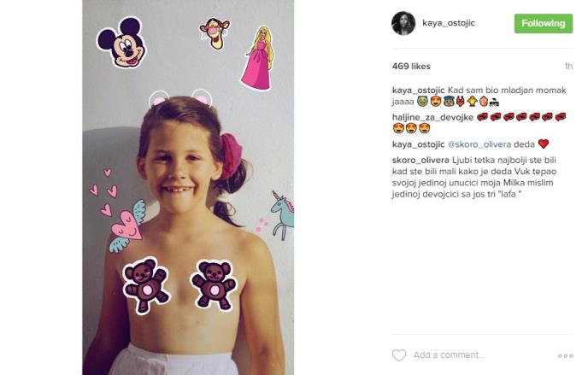Viewport: 588px width, 375px height.
Task: Click the red heart emoji after deda
Action: tap(544, 144)
